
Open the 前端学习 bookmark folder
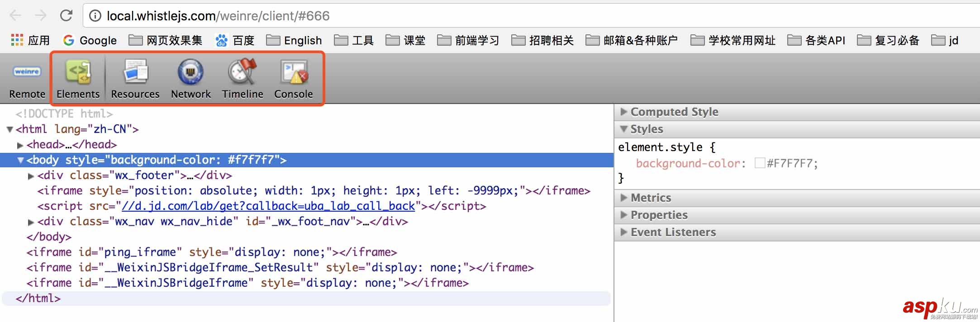click(x=468, y=40)
